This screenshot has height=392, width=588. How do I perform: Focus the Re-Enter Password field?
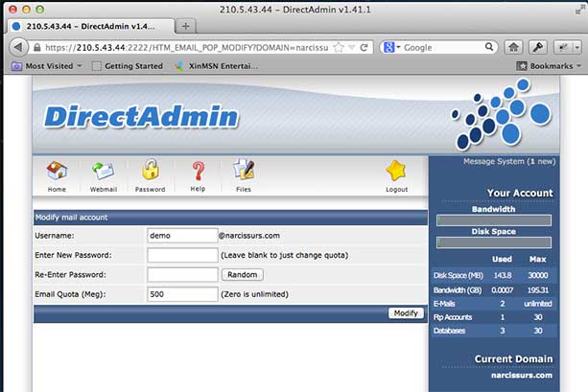click(x=182, y=275)
